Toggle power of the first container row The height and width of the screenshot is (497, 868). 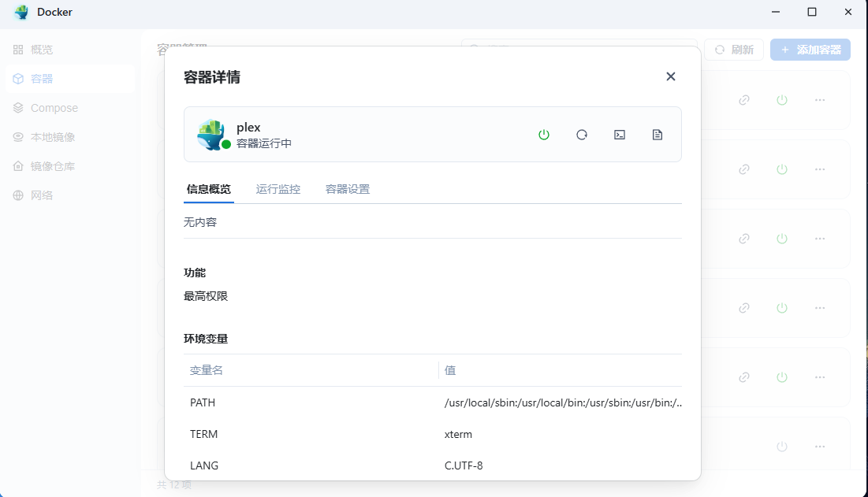[782, 100]
